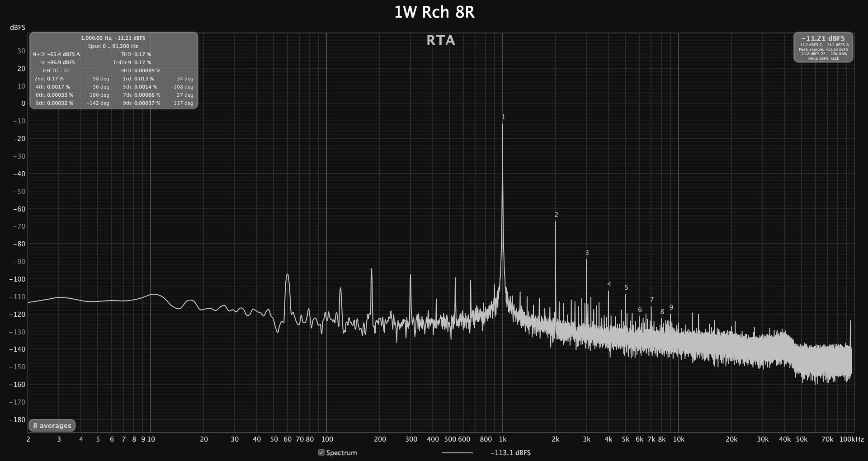
Task: Click the -100 label on level axis
Action: click(x=18, y=279)
